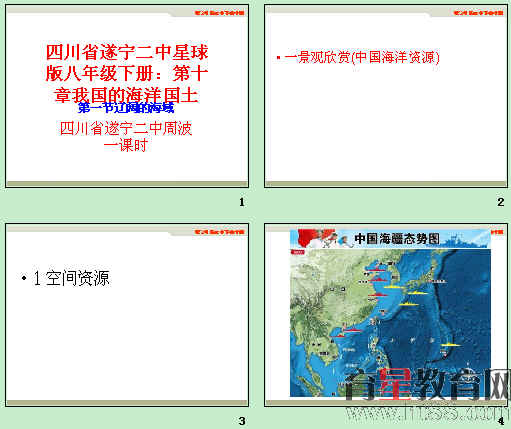Image resolution: width=511 pixels, height=429 pixels.
Task: Click the text 一课时 on slide 1
Action: coord(126,145)
